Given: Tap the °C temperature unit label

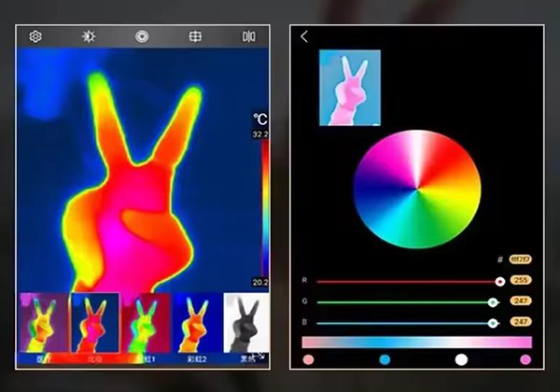Looking at the screenshot, I should (x=260, y=119).
